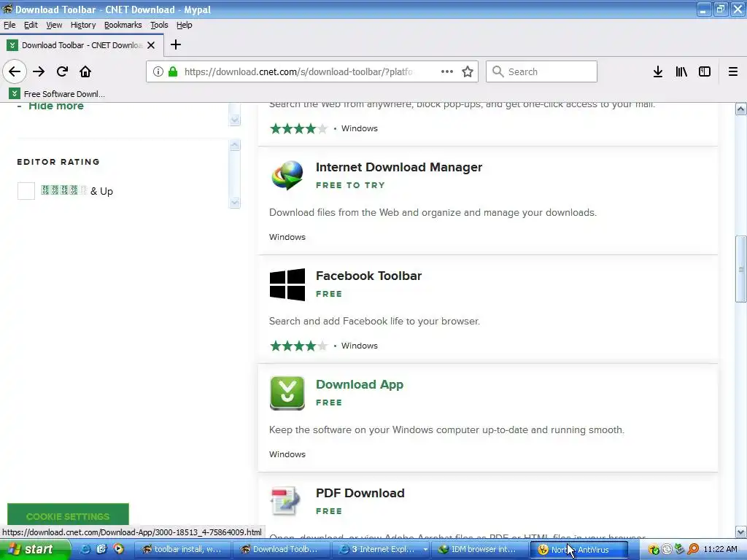The height and width of the screenshot is (560, 747).
Task: Click the page vertical scrollbar thumb
Action: [741, 269]
